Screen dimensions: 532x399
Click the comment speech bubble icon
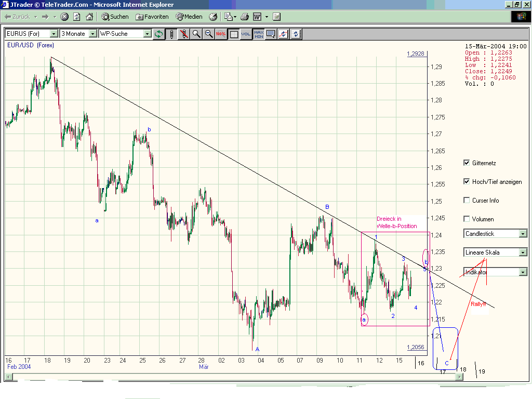tap(271, 34)
